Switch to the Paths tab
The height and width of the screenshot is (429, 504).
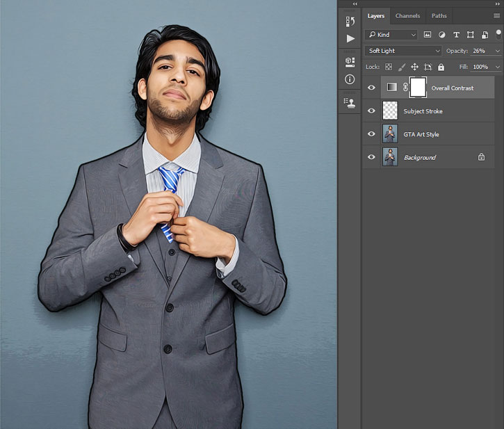(x=439, y=16)
